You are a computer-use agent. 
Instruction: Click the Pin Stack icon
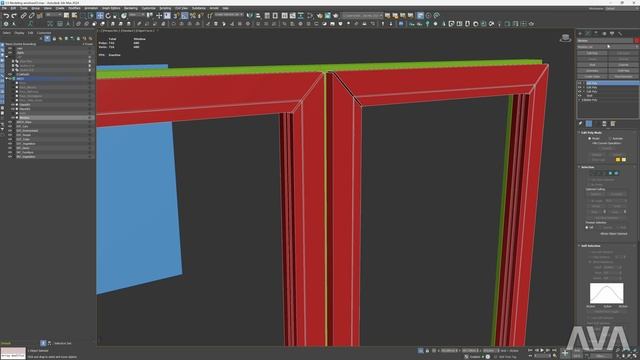pos(580,124)
